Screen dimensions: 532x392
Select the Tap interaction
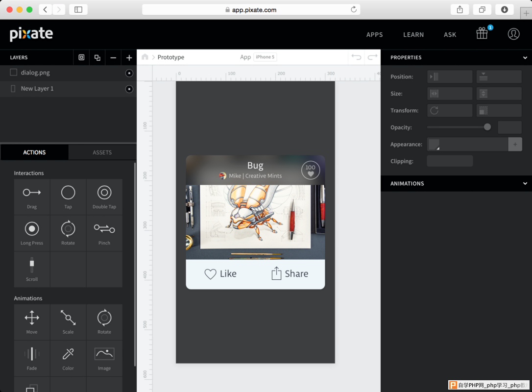[68, 197]
